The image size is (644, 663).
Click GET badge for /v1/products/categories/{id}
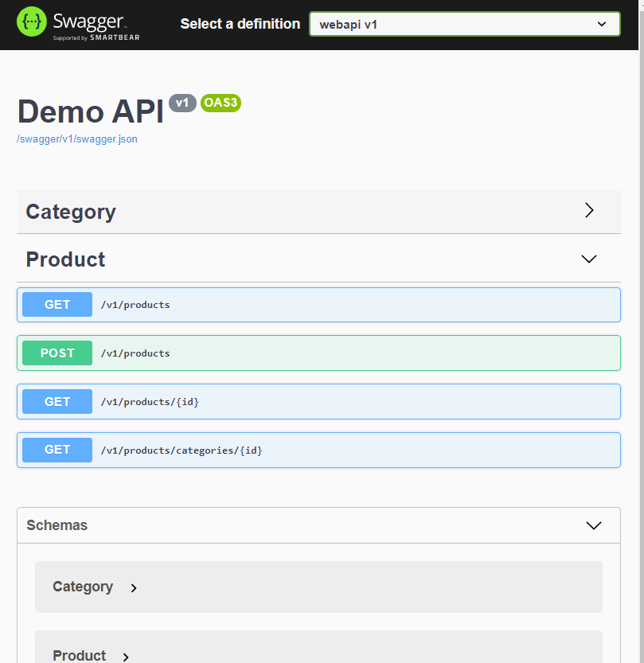click(57, 450)
